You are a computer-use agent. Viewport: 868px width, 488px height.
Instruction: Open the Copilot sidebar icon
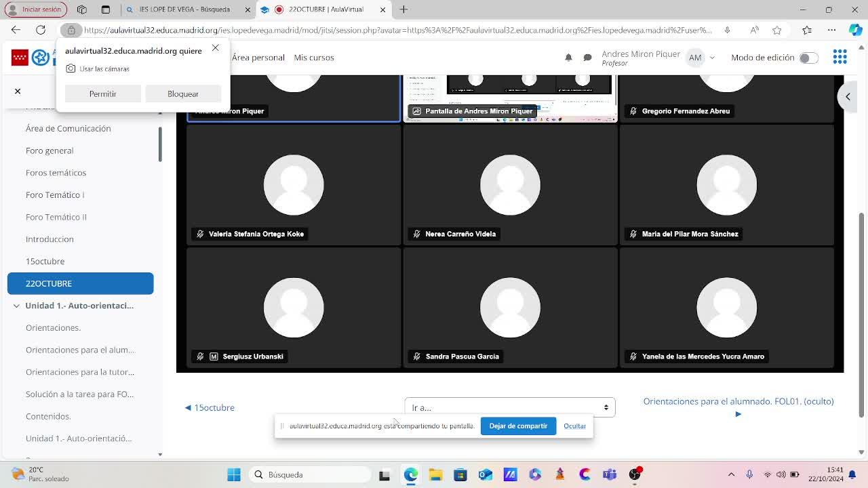pyautogui.click(x=856, y=30)
